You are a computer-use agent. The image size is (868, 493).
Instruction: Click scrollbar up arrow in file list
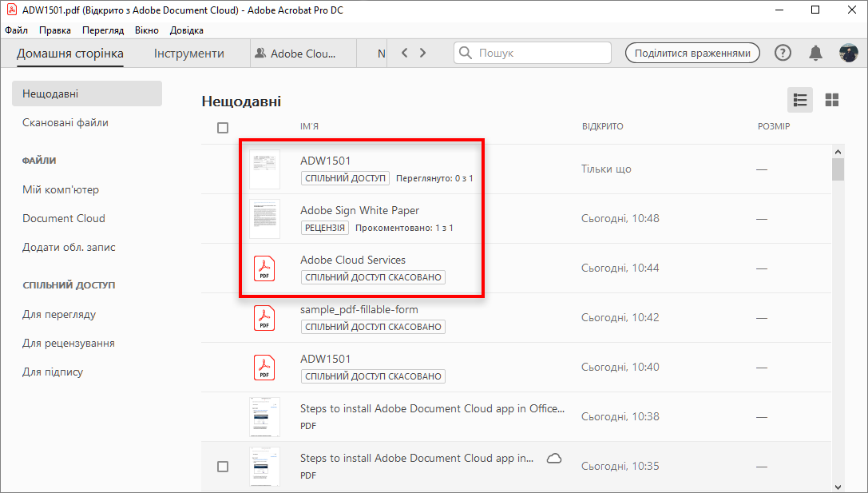click(838, 152)
